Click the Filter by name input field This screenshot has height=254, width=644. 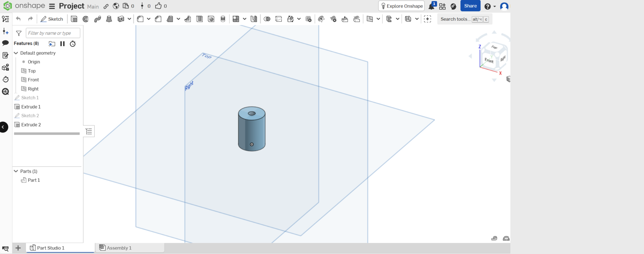[53, 33]
